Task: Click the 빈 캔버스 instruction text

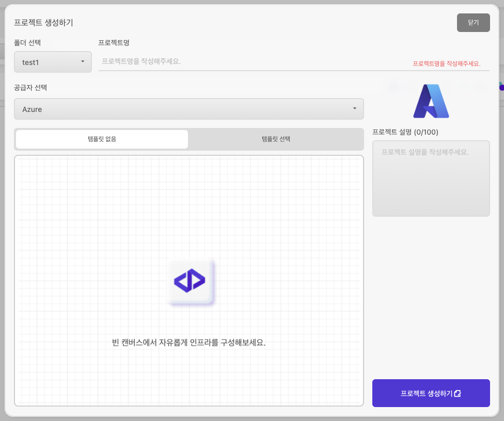Action: [x=188, y=343]
